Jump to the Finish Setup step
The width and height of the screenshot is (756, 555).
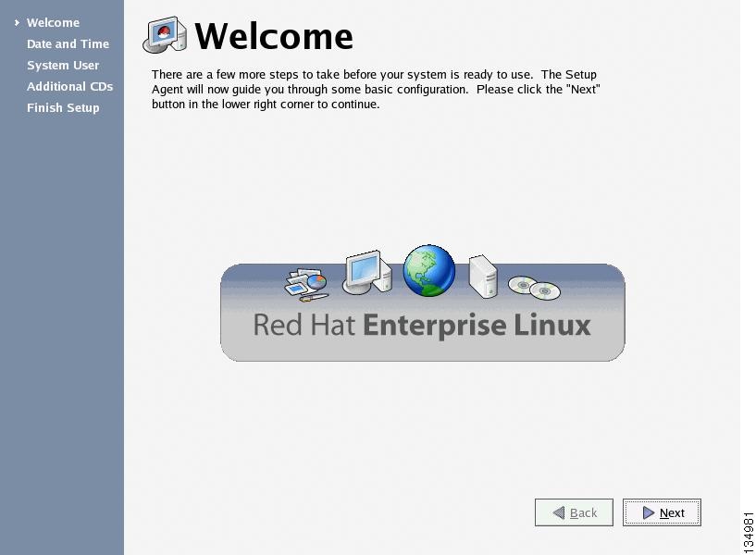pyautogui.click(x=63, y=107)
